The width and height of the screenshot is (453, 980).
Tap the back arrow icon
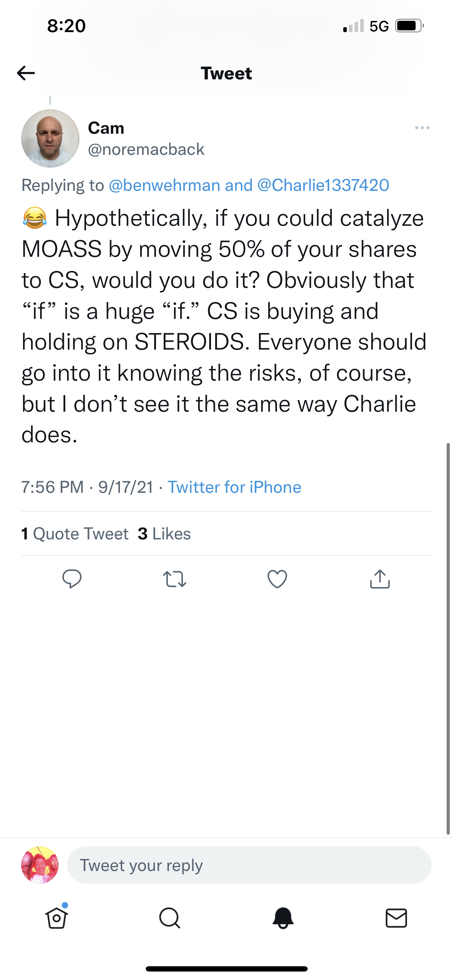click(x=26, y=73)
